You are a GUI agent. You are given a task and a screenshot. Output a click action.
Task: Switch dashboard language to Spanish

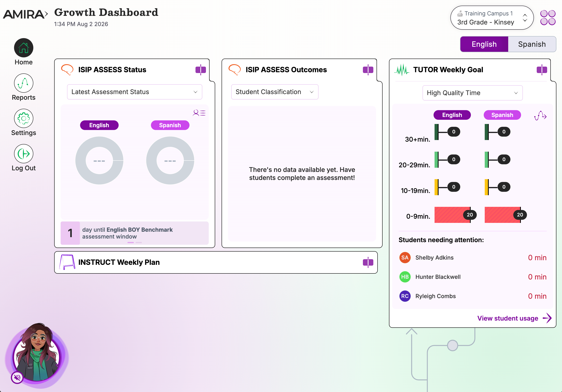coord(532,44)
